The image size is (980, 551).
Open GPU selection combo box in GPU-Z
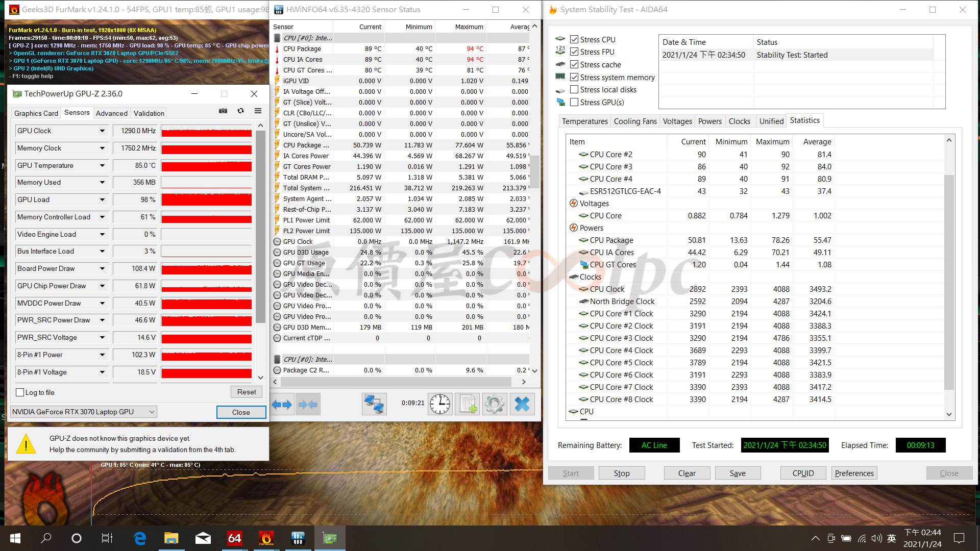(x=84, y=412)
